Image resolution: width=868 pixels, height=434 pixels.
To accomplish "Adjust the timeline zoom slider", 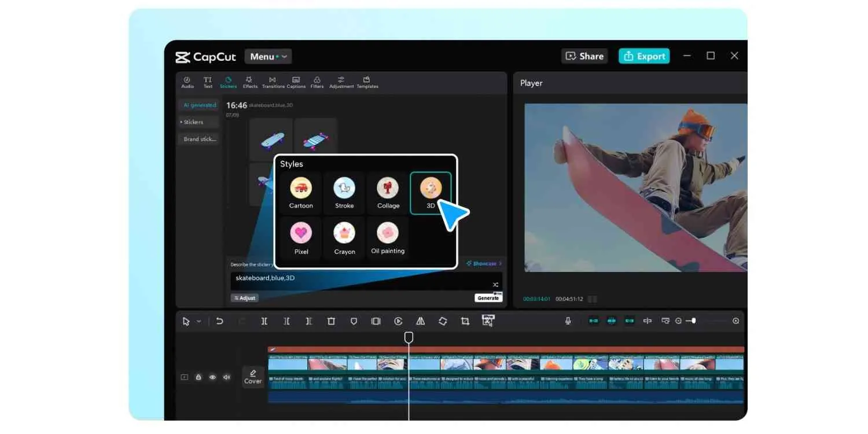I will pos(693,321).
